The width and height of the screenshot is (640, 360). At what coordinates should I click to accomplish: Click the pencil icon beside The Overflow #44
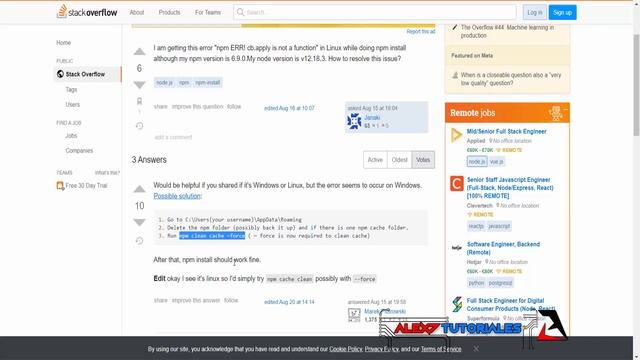455,27
